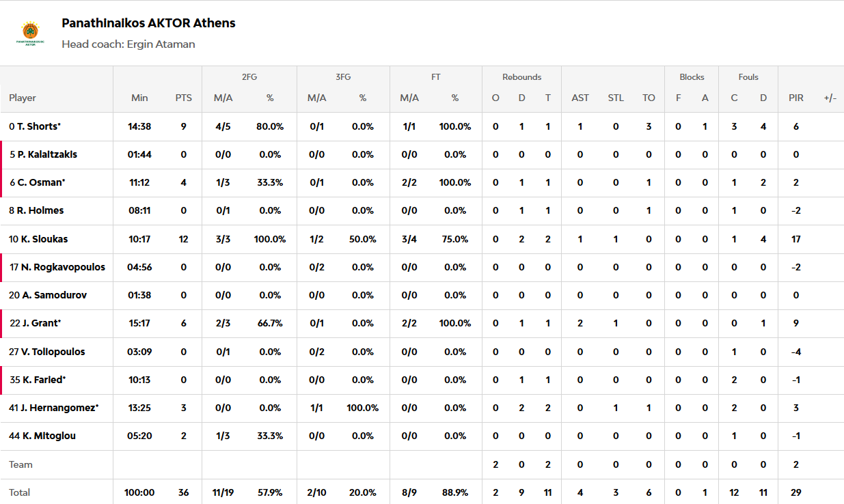
Task: Sort by the PTS column header
Action: (x=183, y=98)
